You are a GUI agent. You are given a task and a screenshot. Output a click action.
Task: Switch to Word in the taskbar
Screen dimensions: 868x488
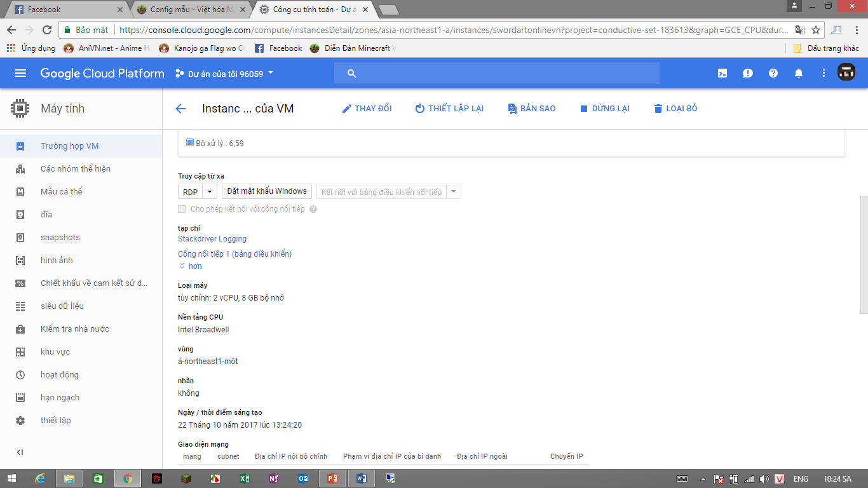click(x=362, y=478)
